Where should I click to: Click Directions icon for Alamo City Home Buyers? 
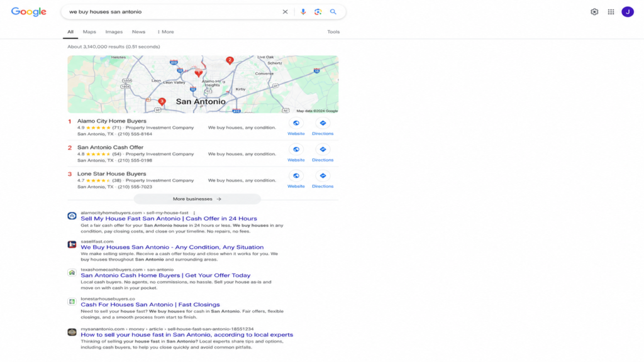point(323,123)
